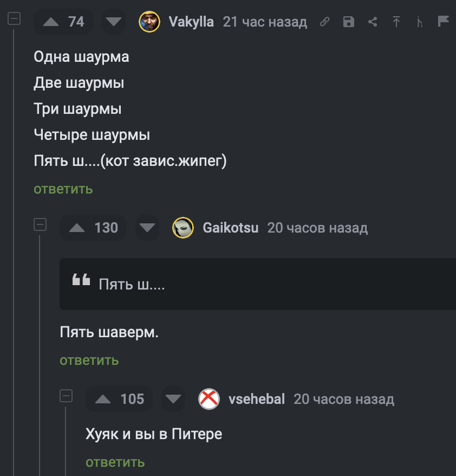This screenshot has height=476, width=456.
Task: Downvote vsehebal's comment
Action: coord(173,399)
